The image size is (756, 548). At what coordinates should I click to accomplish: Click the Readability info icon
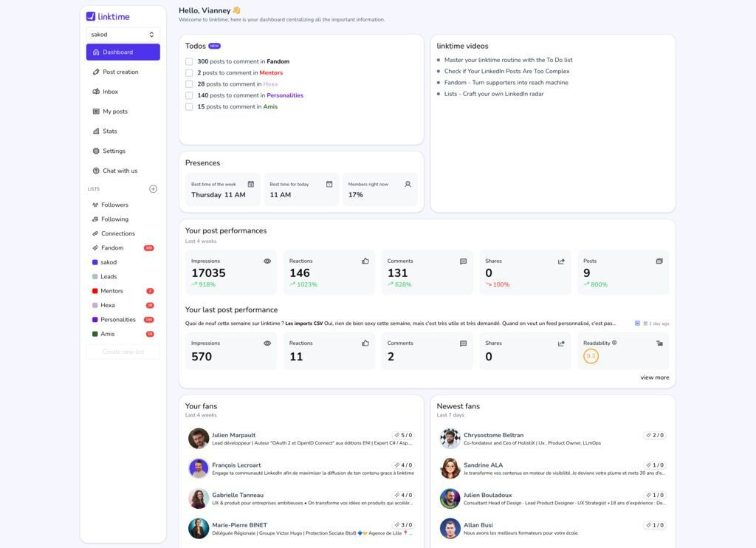(x=614, y=343)
